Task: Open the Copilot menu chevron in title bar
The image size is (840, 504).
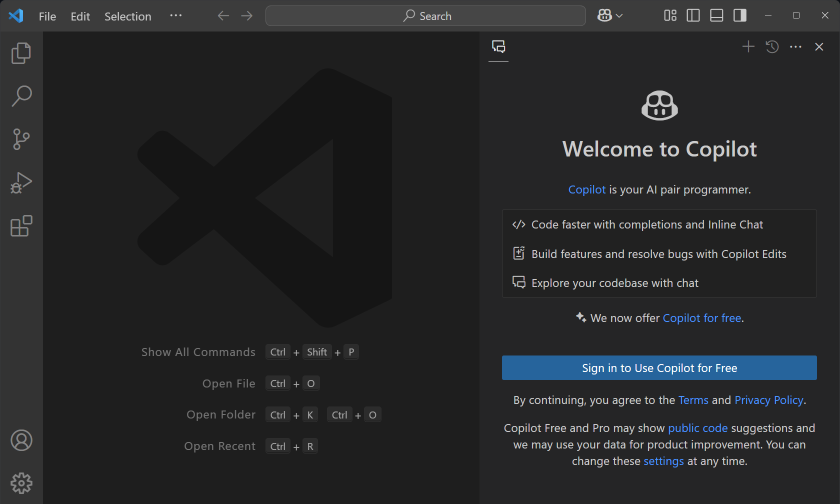Action: point(619,15)
